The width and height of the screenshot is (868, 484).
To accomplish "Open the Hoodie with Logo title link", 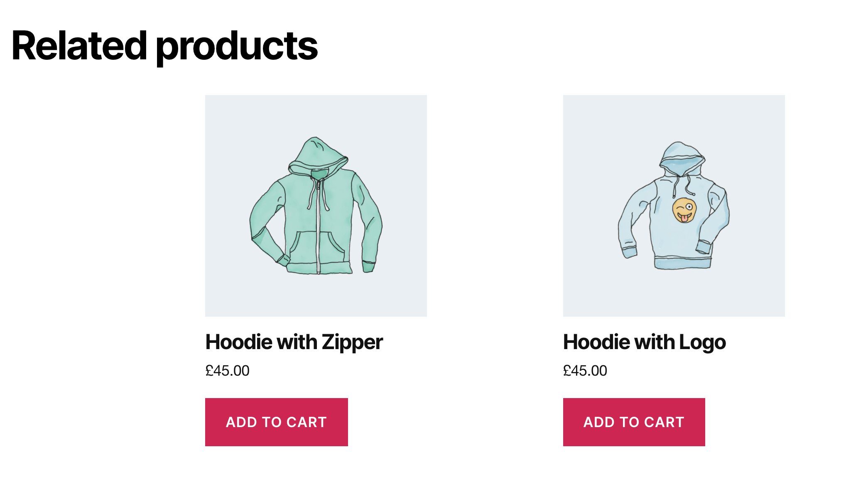I will click(644, 342).
